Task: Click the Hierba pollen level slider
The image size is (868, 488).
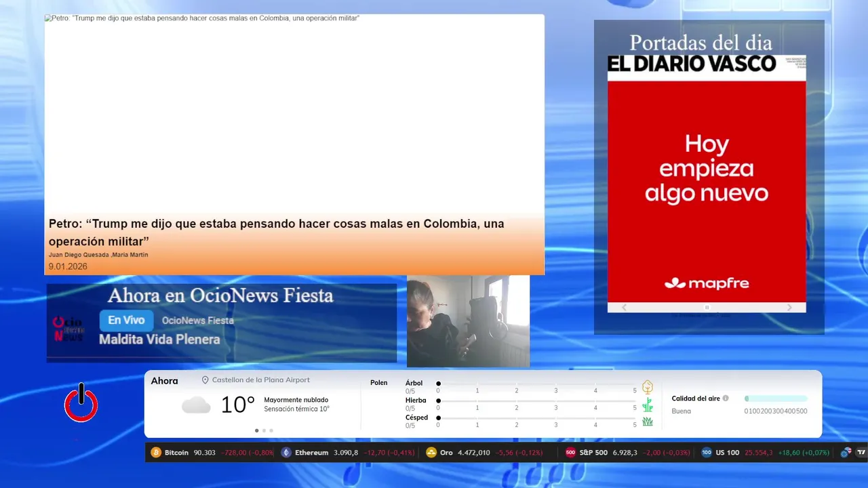Action: (536, 401)
